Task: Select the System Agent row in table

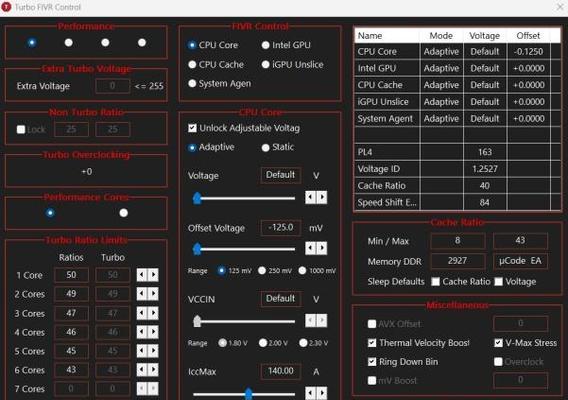Action: (x=457, y=118)
